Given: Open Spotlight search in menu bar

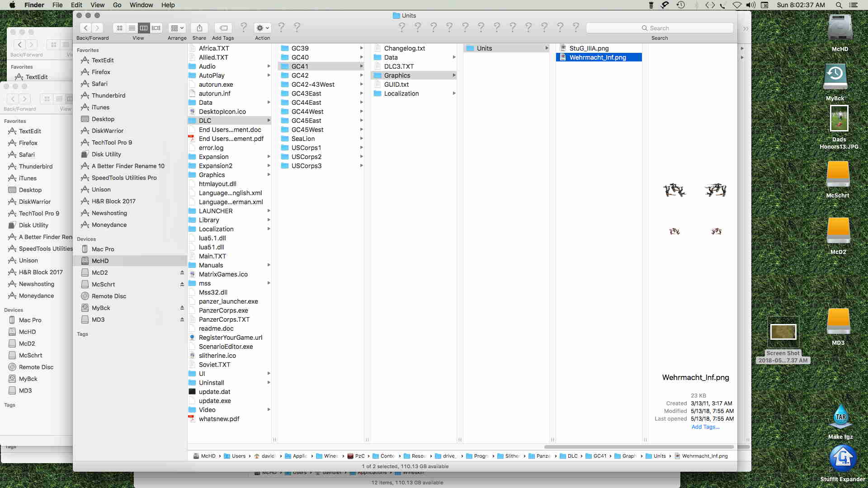Looking at the screenshot, I should click(x=839, y=5).
